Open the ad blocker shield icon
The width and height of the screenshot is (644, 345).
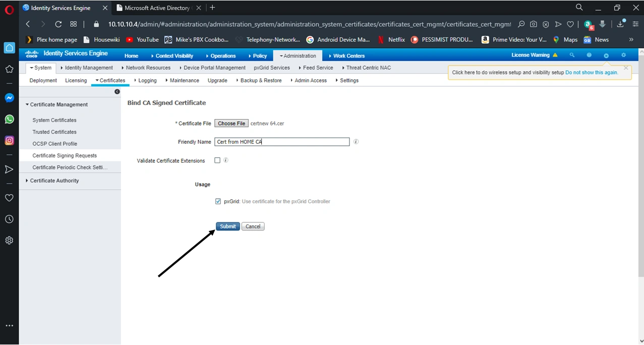tap(546, 24)
